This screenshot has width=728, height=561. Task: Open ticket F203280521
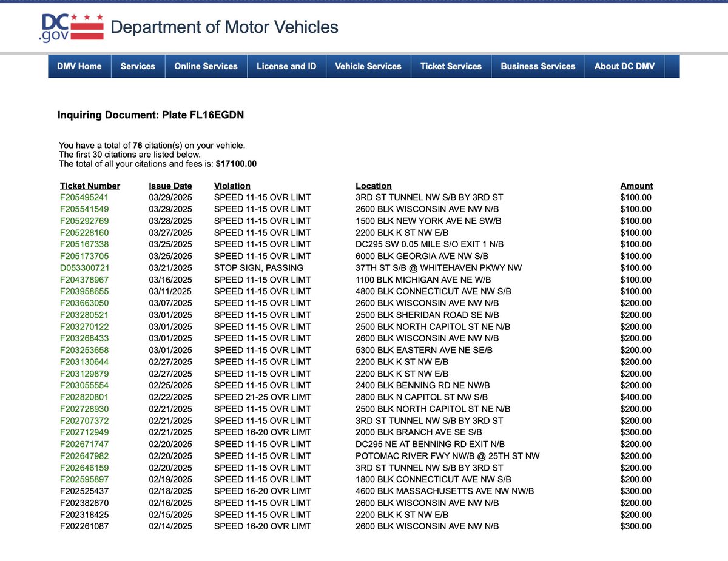[x=84, y=315]
